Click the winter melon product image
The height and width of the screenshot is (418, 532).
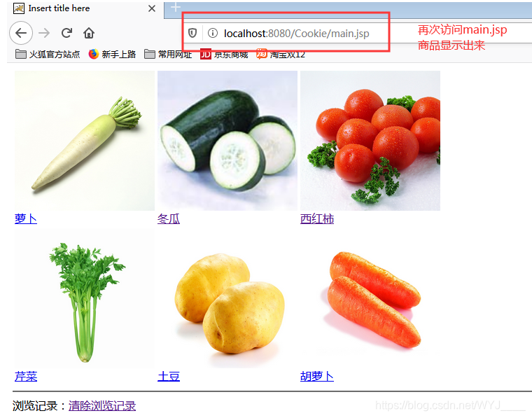[227, 141]
